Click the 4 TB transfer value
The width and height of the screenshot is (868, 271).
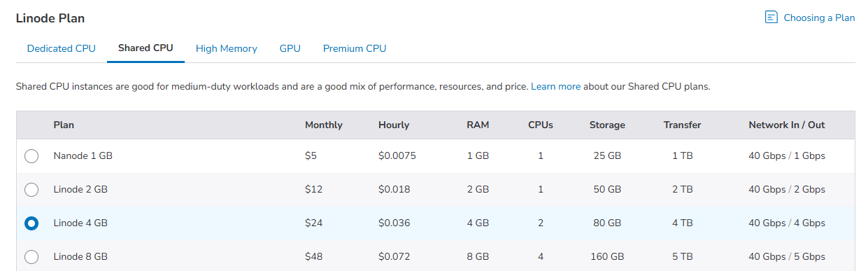[683, 223]
